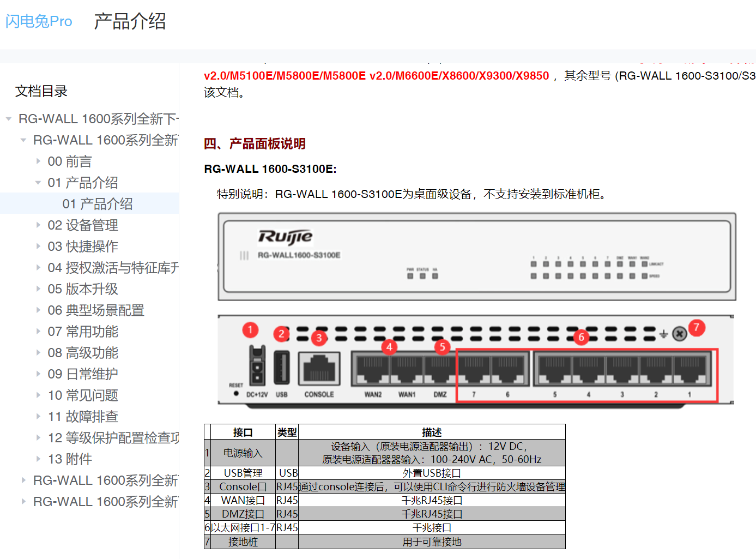Expand the 00 前言 chapter arrow
Image resolution: width=756 pixels, height=559 pixels.
[38, 161]
